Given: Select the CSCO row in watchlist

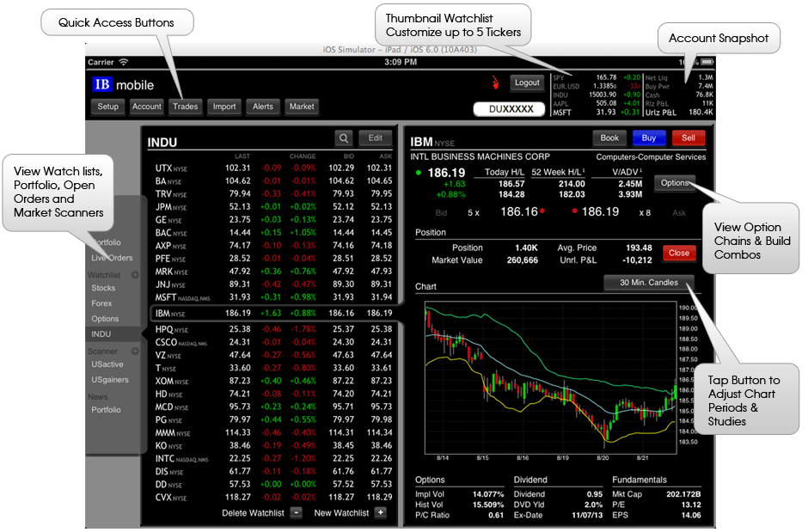Looking at the screenshot, I should point(273,342).
